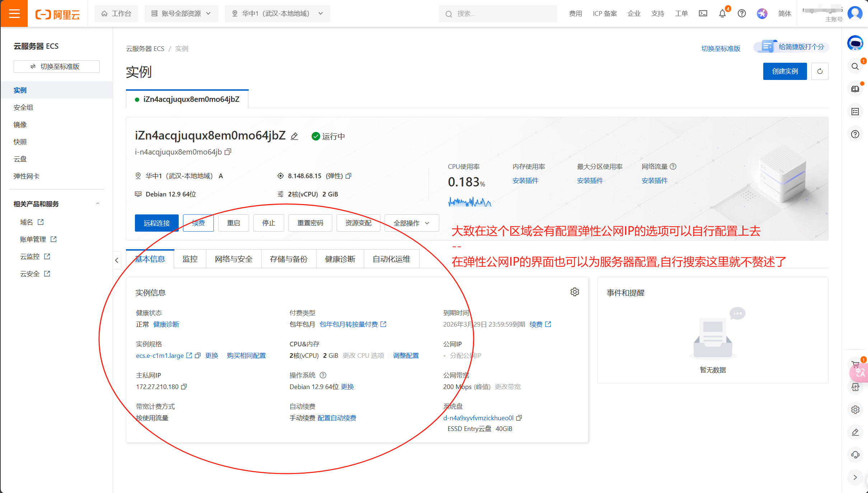Open the AI assistant star icon
Screen dimensions: 868x493
[762, 14]
